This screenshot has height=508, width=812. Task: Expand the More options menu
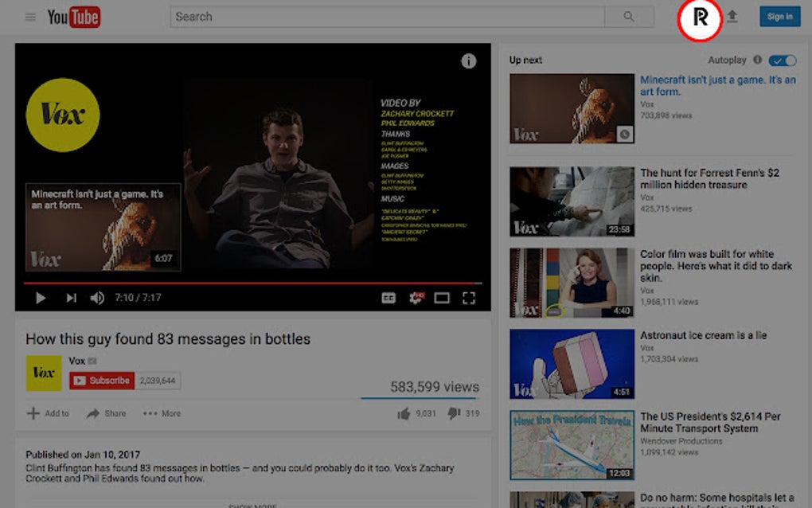(x=161, y=413)
